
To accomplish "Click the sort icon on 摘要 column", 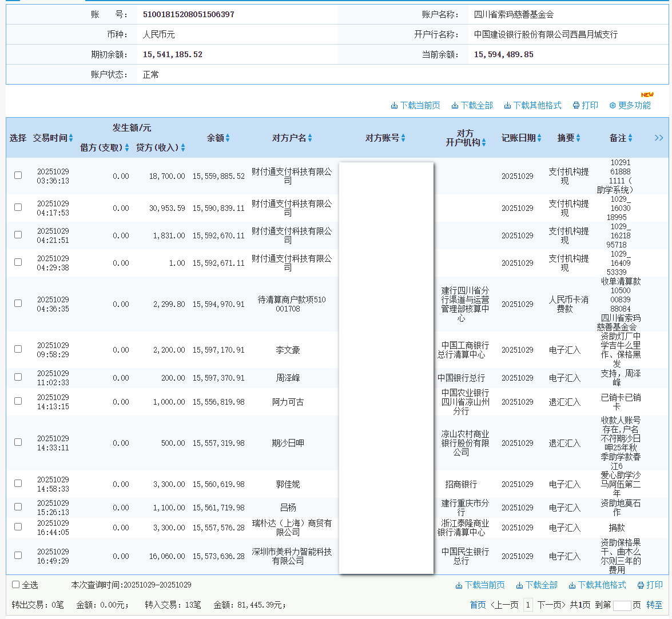I will point(577,138).
